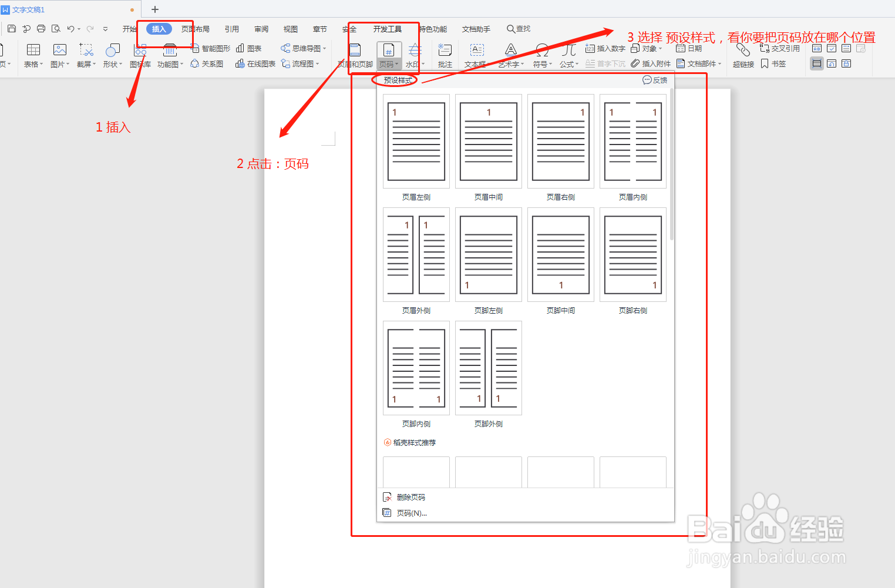The height and width of the screenshot is (588, 895).
Task: Click the 超链接 hyperlink icon
Action: pyautogui.click(x=743, y=50)
